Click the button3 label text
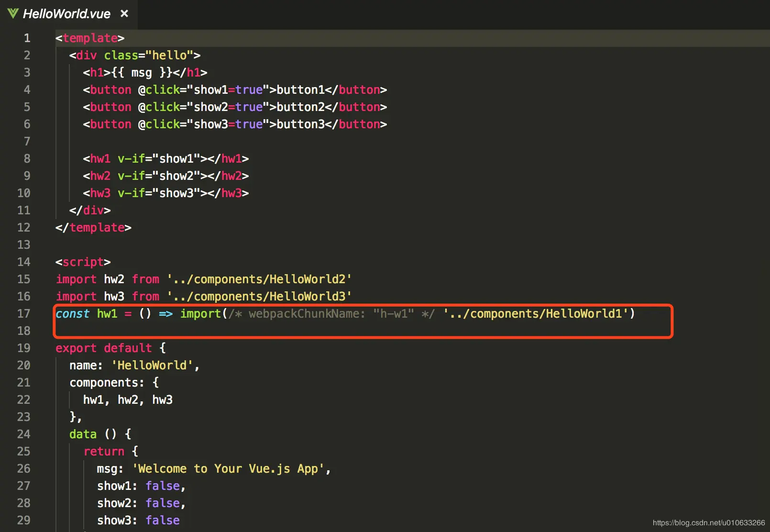The height and width of the screenshot is (532, 770). [300, 124]
